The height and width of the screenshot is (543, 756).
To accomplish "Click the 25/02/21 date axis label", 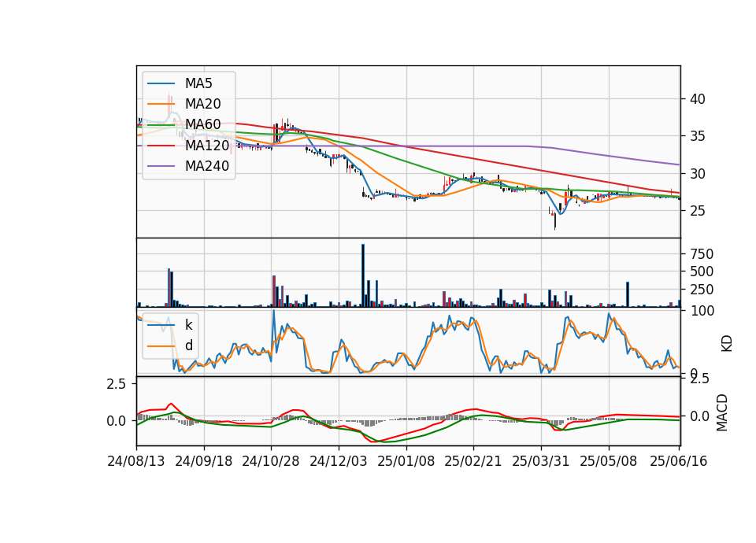I will point(473,461).
